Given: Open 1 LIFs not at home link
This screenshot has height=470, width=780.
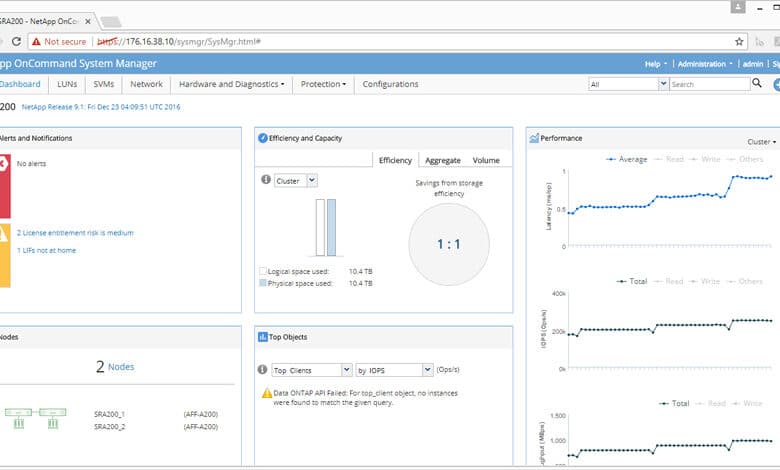Looking at the screenshot, I should click(46, 250).
